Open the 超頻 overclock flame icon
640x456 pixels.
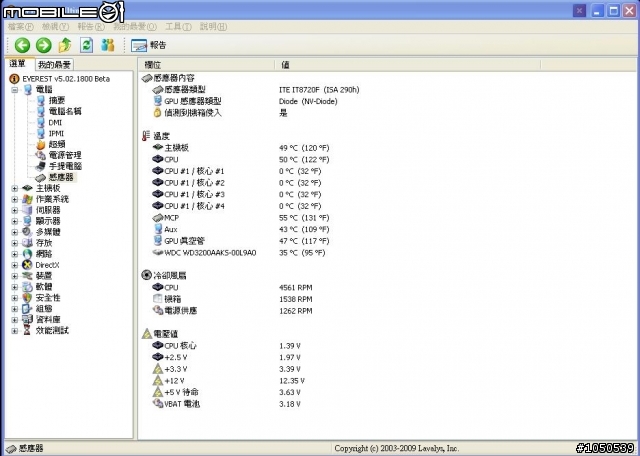pos(40,144)
